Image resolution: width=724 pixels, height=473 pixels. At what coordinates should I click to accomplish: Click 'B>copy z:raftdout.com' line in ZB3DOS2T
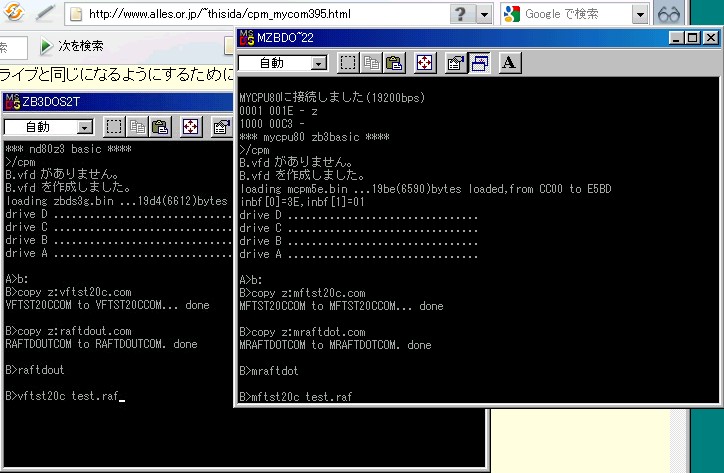68,331
